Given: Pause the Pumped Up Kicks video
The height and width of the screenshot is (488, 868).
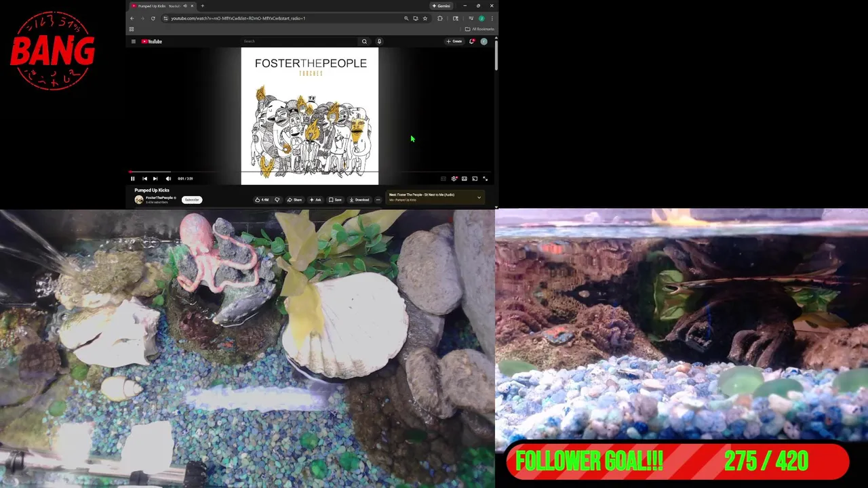Looking at the screenshot, I should click(x=133, y=178).
